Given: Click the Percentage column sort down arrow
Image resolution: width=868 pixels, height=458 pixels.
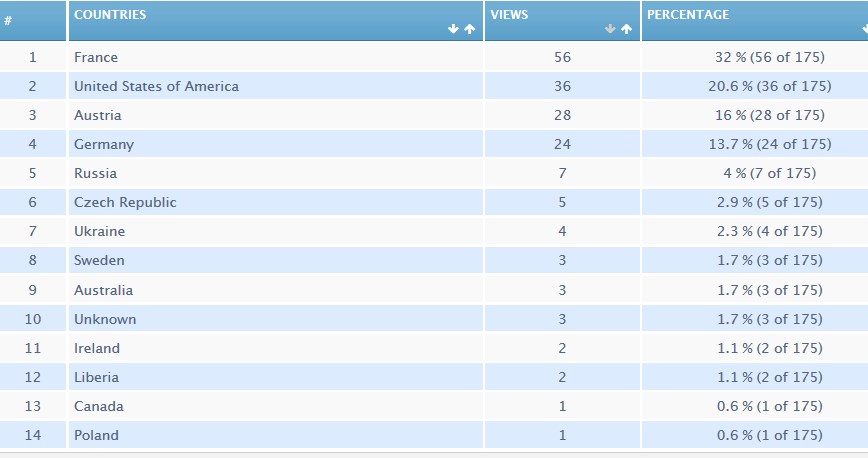Looking at the screenshot, I should tap(863, 30).
